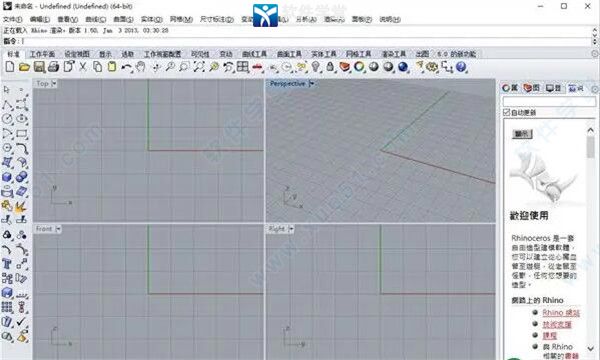Click the Print icon in the toolbar

point(54,67)
